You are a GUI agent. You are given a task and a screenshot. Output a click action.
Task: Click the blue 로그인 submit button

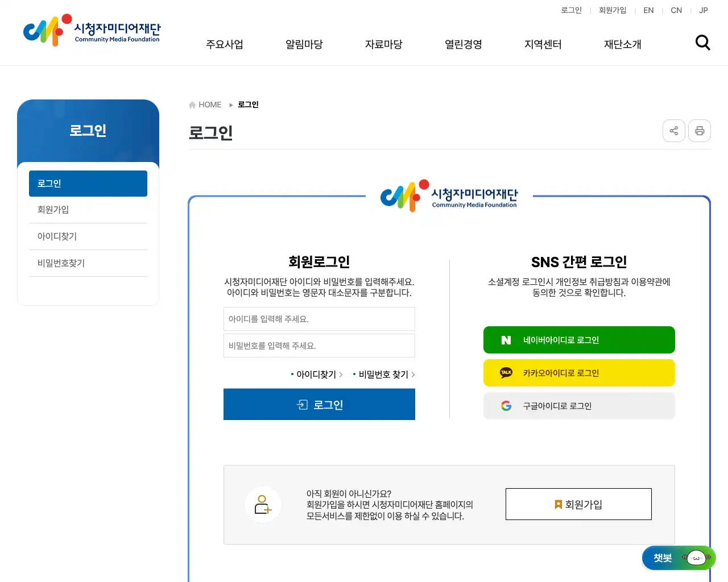pos(319,405)
